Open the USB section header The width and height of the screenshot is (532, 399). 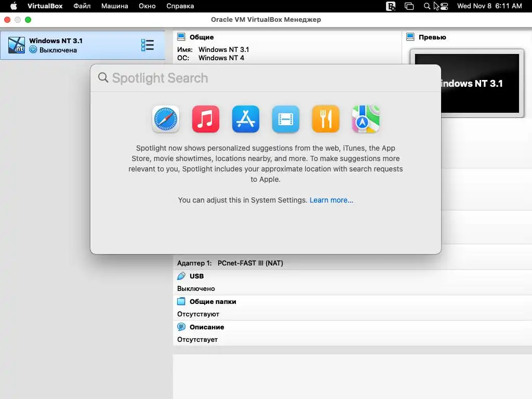(x=197, y=276)
